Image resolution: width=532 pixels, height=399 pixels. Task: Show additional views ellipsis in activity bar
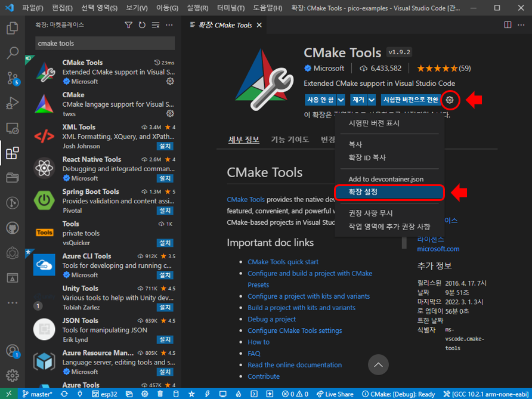click(12, 302)
